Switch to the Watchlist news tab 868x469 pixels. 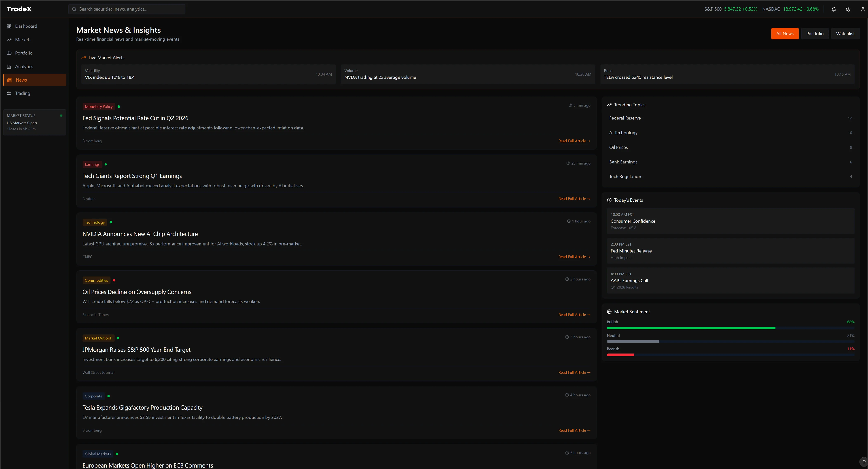click(x=845, y=33)
